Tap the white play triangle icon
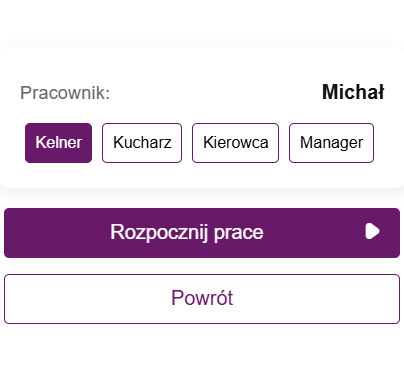Image resolution: width=404 pixels, height=384 pixels. click(372, 231)
